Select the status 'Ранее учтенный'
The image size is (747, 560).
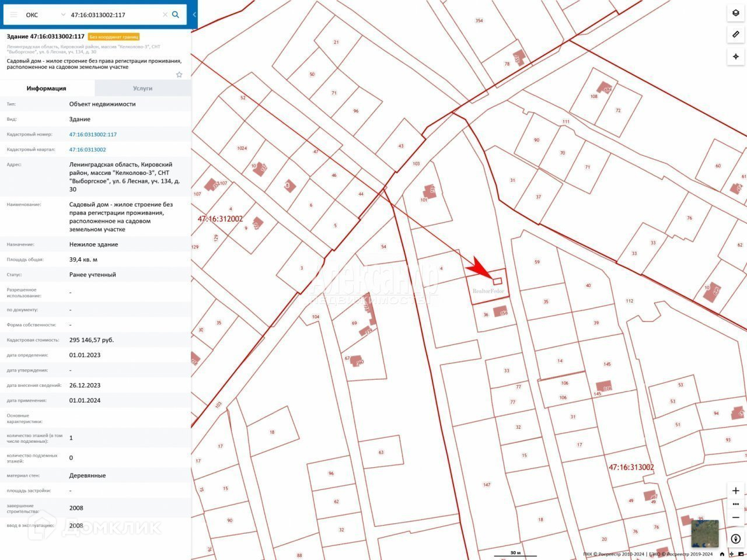92,275
